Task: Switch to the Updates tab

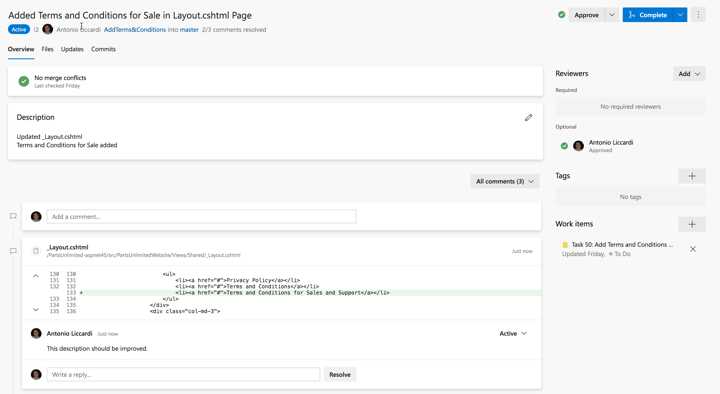Action: tap(72, 49)
